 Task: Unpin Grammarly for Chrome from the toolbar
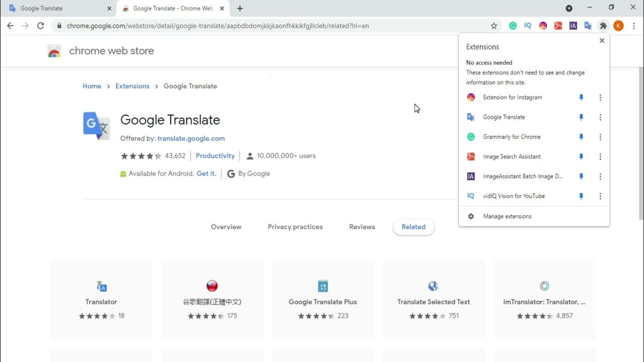[581, 137]
